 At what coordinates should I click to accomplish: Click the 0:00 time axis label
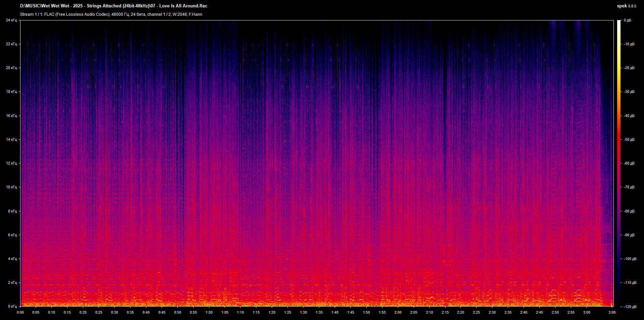[x=20, y=313]
